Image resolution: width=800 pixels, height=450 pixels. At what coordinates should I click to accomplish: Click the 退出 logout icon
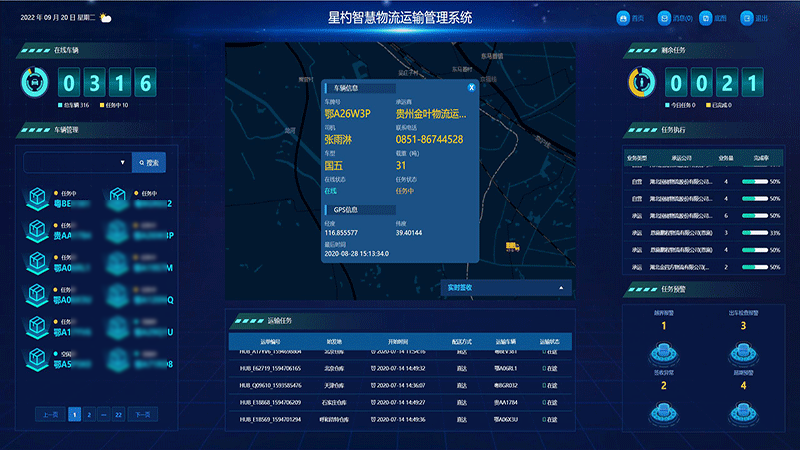(747, 18)
